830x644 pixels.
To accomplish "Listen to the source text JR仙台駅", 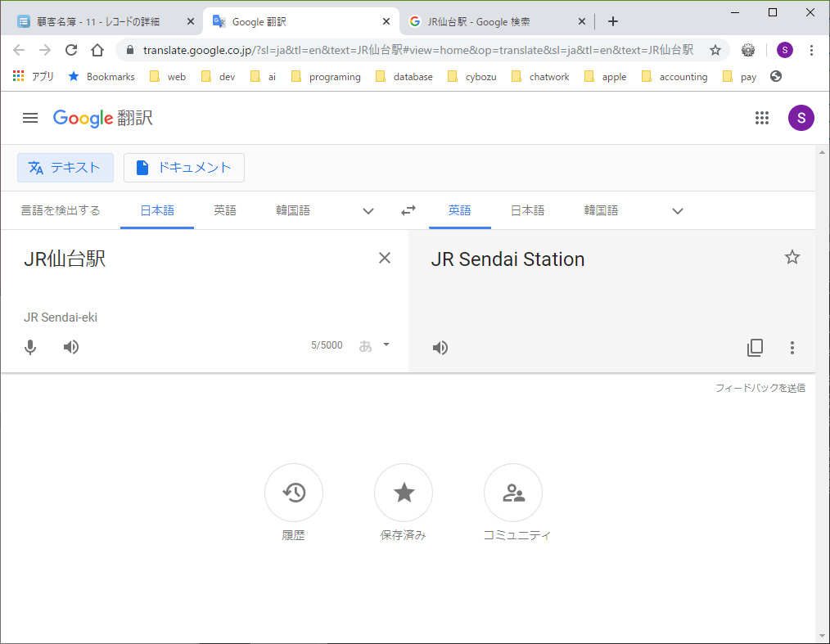I will (71, 347).
